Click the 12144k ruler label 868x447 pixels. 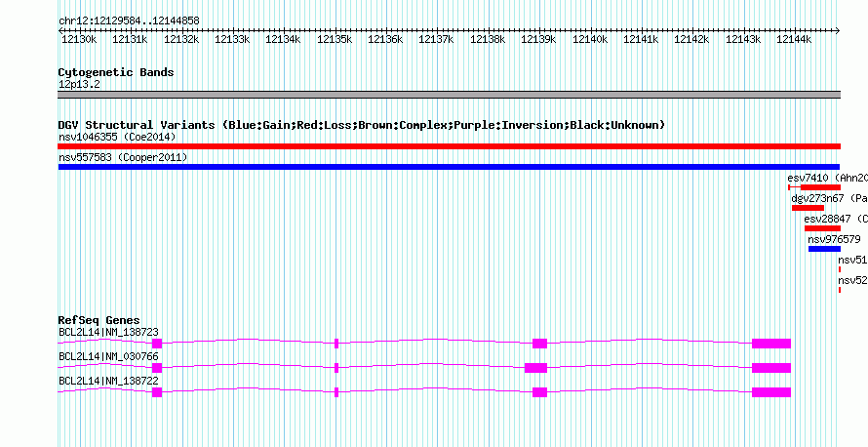pos(793,39)
